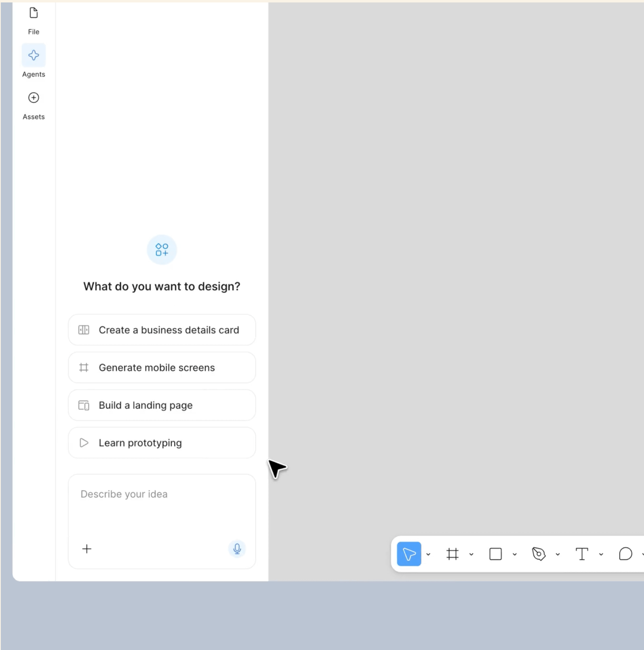
Task: Expand the Pen tool dropdown arrow
Action: point(558,554)
